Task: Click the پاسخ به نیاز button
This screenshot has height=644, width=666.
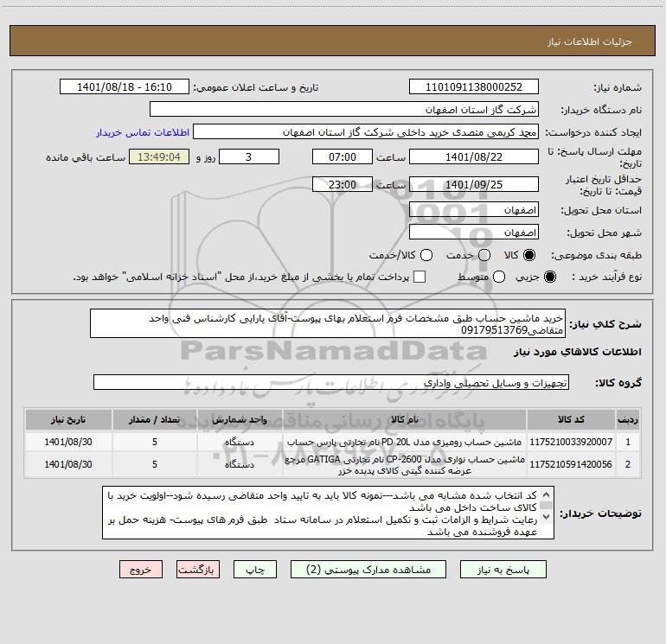Action: pos(503,570)
